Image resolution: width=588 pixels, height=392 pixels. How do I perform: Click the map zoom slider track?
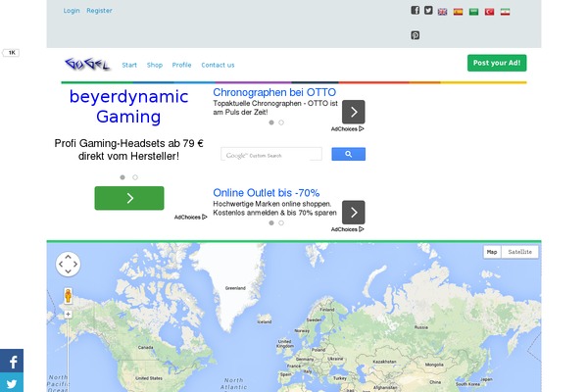pos(68,353)
